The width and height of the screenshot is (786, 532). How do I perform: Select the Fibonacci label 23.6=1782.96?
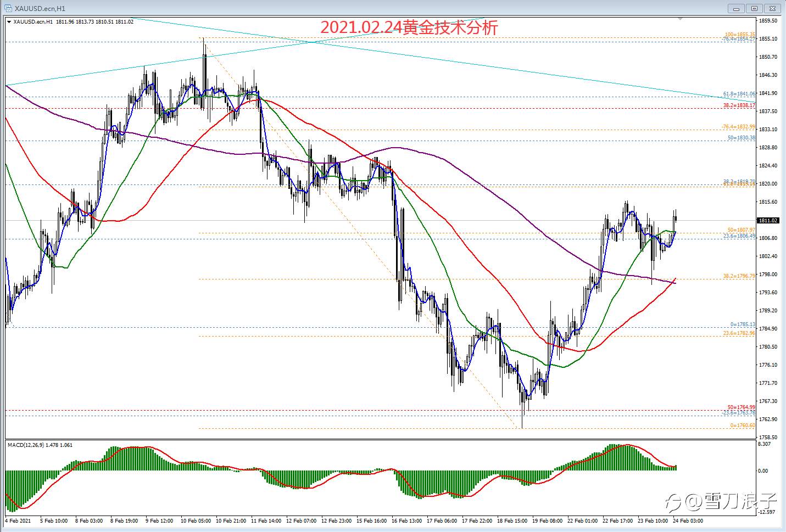(739, 333)
